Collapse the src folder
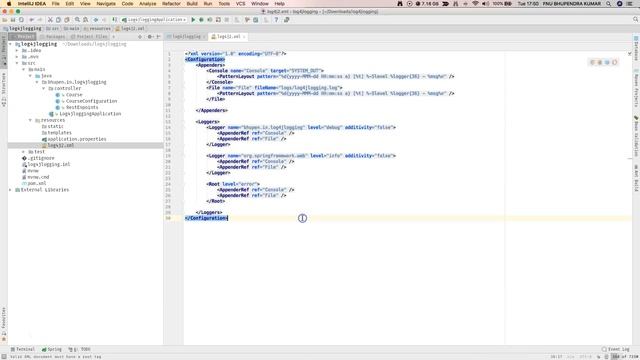Viewport: 640px width, 360px height. click(x=17, y=63)
